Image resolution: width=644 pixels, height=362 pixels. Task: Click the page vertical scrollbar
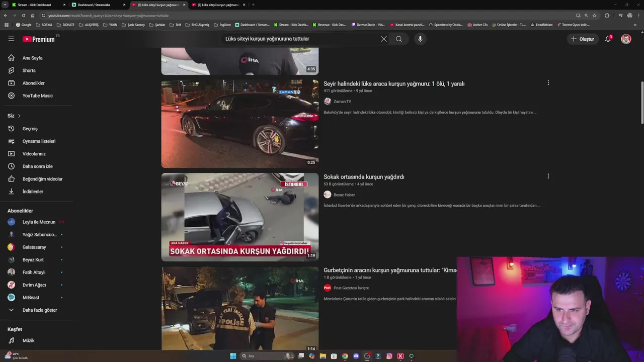[641, 103]
